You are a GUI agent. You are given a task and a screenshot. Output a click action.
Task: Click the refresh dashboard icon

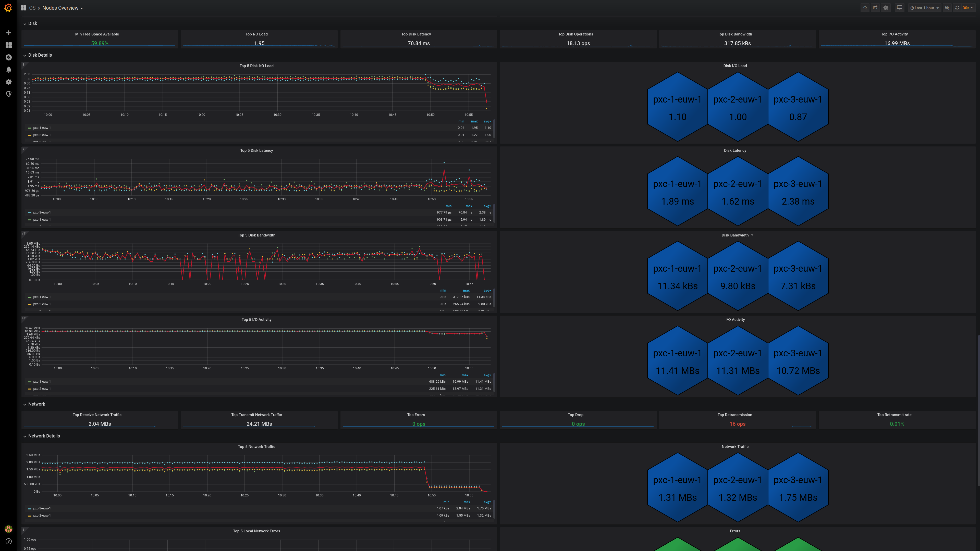(x=957, y=8)
